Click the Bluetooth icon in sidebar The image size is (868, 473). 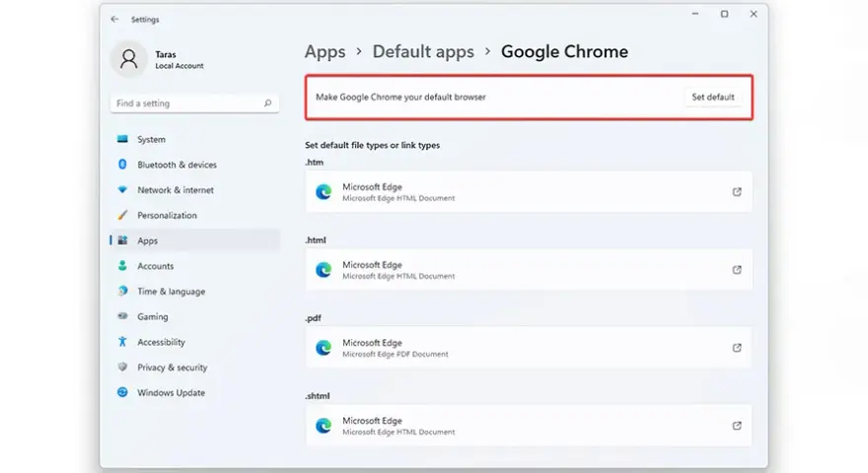tap(122, 165)
